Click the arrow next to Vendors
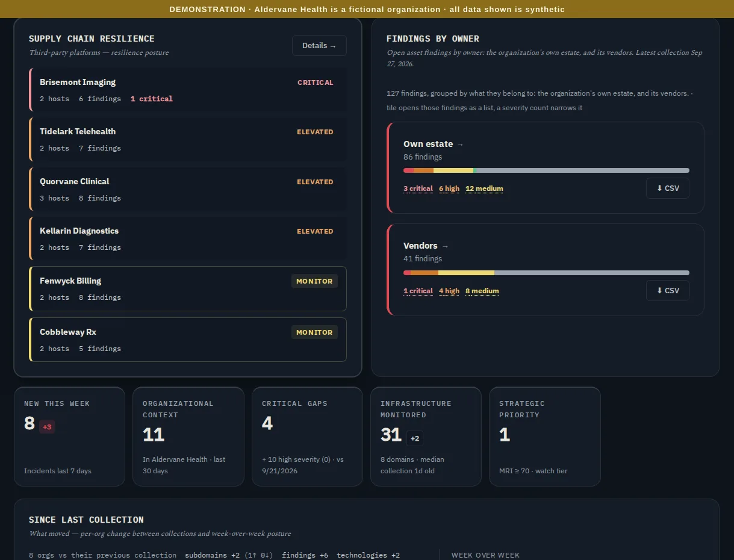Viewport: 734px width, 560px height. point(446,246)
